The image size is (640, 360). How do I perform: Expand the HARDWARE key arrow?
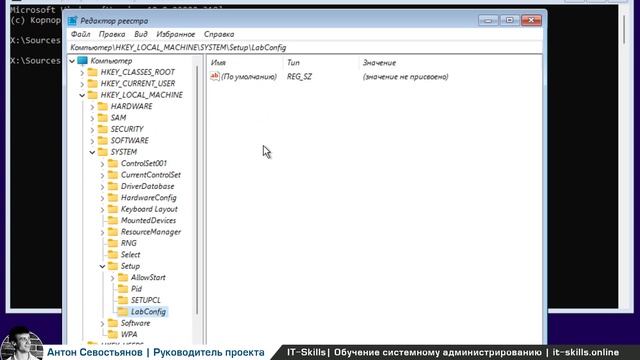click(92, 107)
